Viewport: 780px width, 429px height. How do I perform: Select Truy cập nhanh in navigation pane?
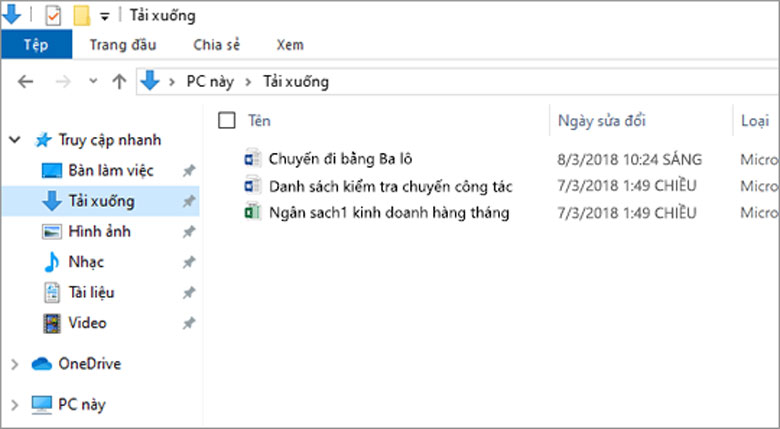(110, 140)
